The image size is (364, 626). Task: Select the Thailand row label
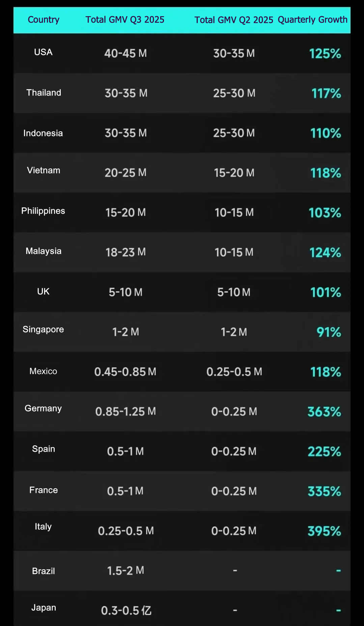pyautogui.click(x=44, y=93)
